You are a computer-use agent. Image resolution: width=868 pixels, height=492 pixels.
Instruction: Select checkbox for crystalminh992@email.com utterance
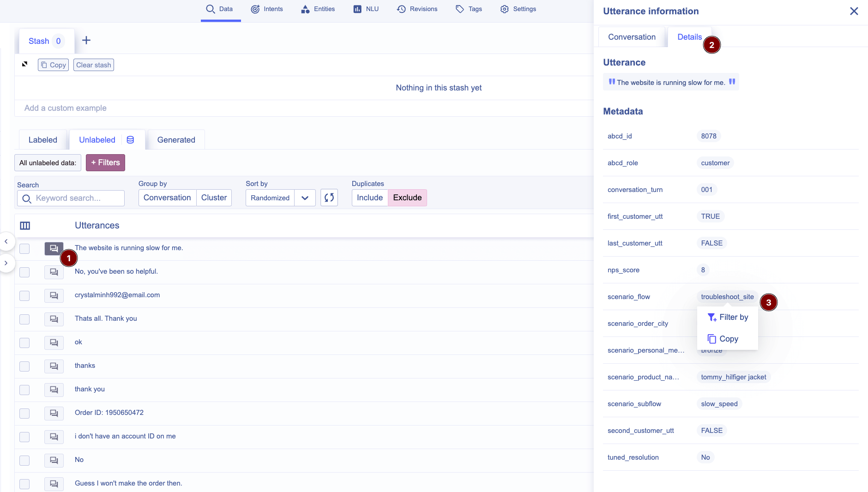click(24, 296)
